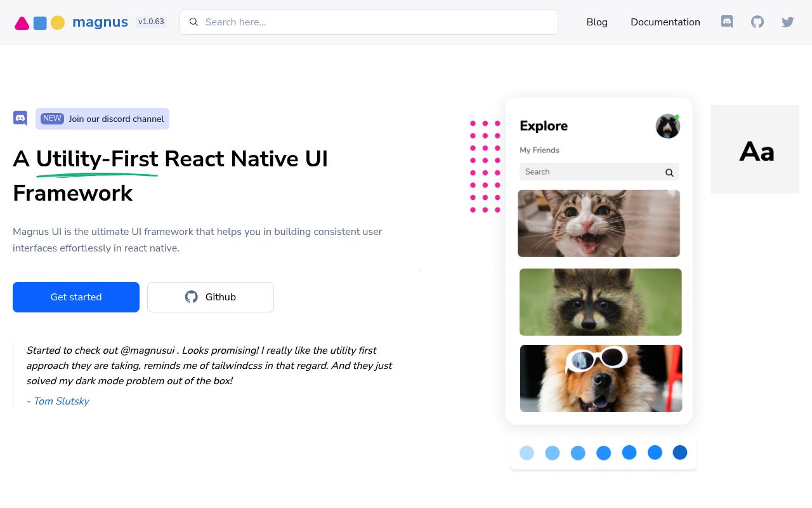The width and height of the screenshot is (812, 508).
Task: Click the Github button
Action: (x=211, y=297)
